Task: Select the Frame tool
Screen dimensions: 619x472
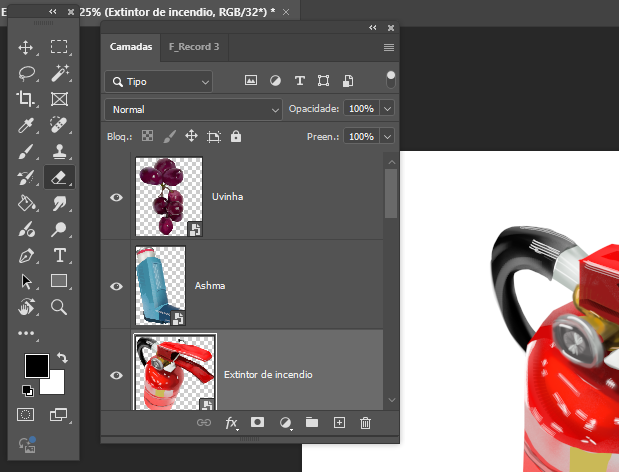Action: (59, 99)
